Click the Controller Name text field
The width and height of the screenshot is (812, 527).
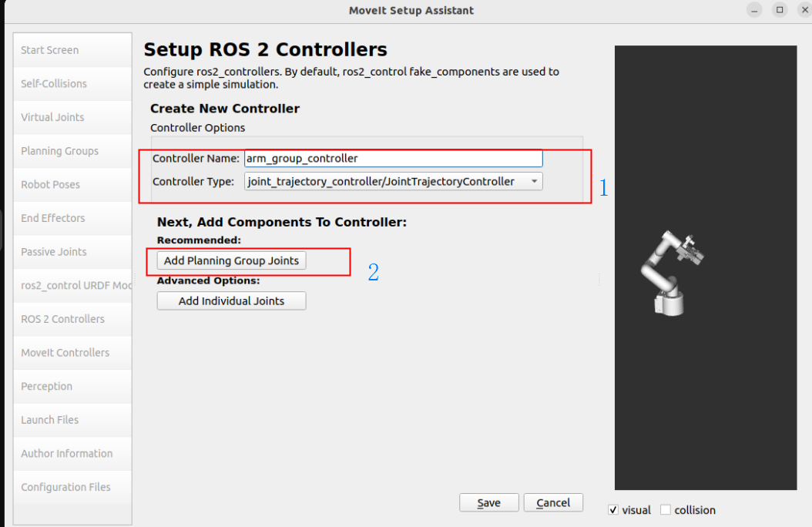(394, 159)
